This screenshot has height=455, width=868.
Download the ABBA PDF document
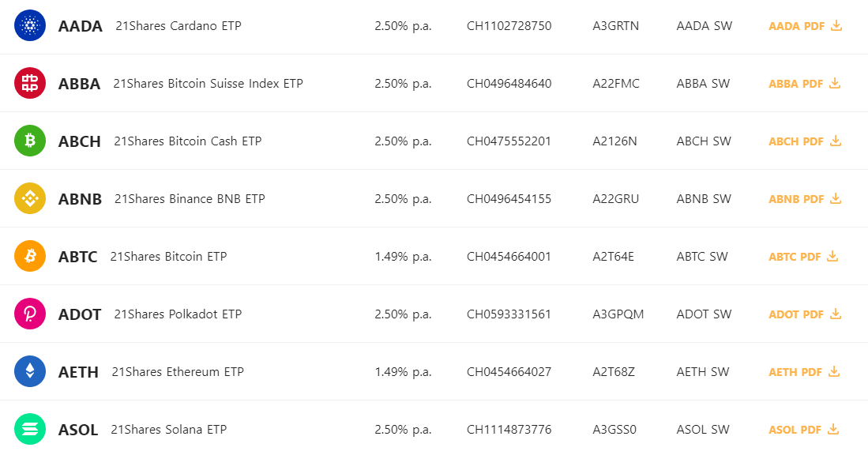tap(793, 83)
